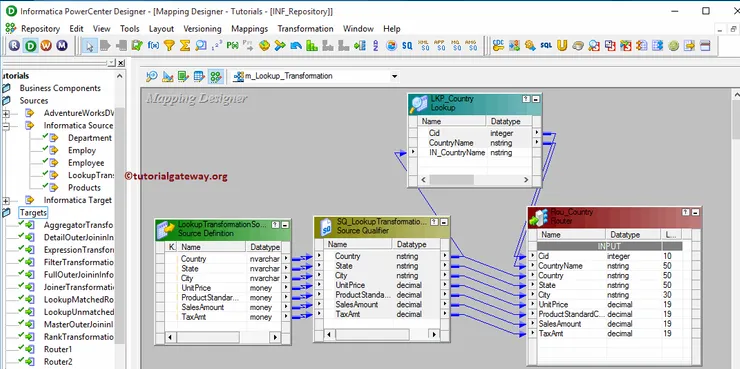Add an SQL transformation from toolbar

546,46
